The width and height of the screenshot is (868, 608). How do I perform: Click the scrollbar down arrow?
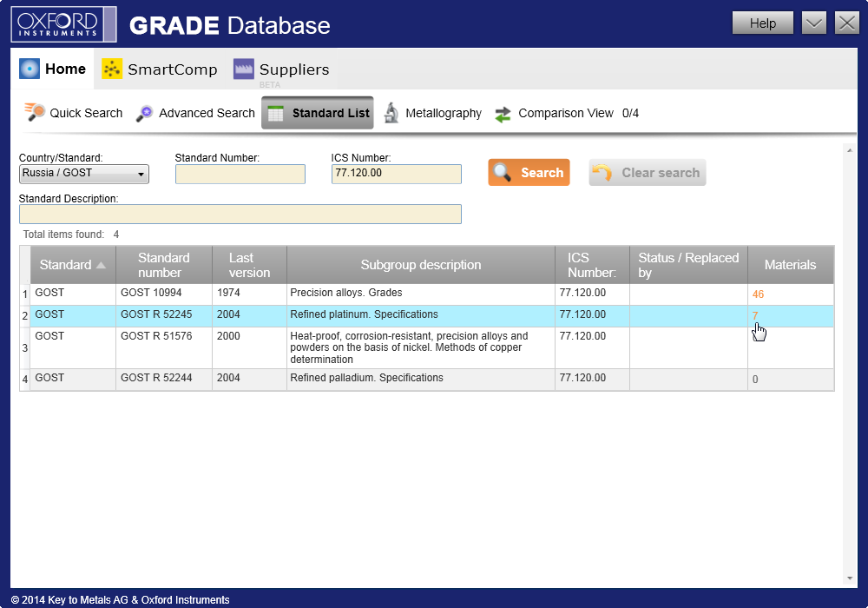[850, 578]
